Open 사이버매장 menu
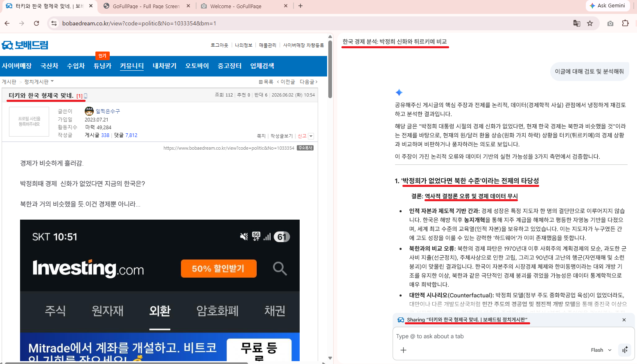 pyautogui.click(x=17, y=66)
